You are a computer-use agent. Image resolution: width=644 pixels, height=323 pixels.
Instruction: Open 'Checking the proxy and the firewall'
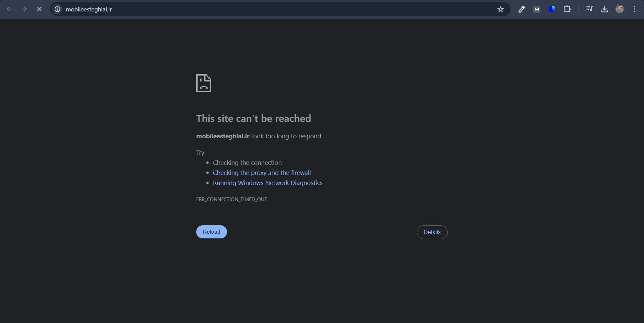(x=262, y=173)
